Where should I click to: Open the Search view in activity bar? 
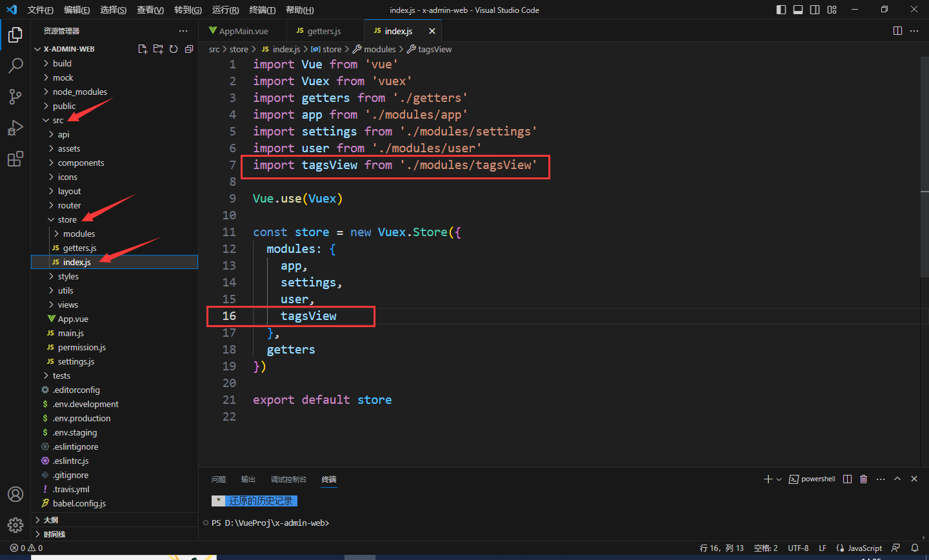tap(15, 66)
